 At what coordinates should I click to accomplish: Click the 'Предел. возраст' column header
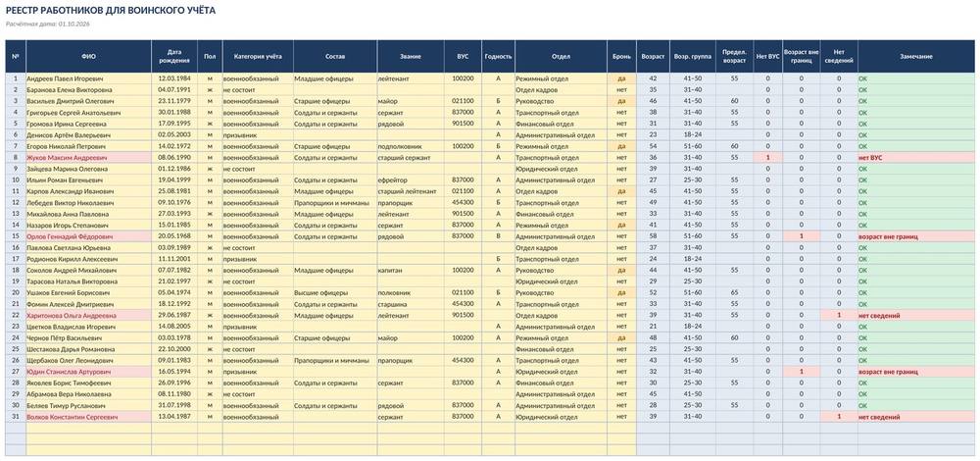[x=734, y=56]
